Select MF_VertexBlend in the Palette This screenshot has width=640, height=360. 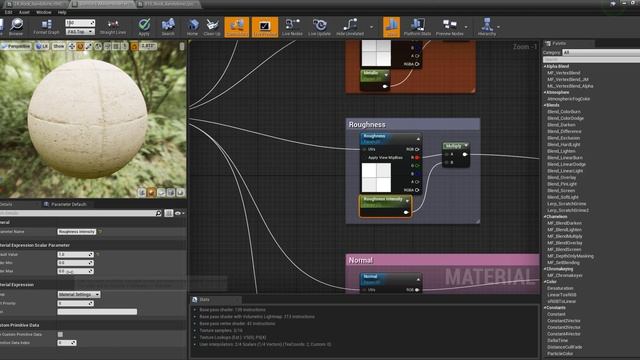point(564,73)
